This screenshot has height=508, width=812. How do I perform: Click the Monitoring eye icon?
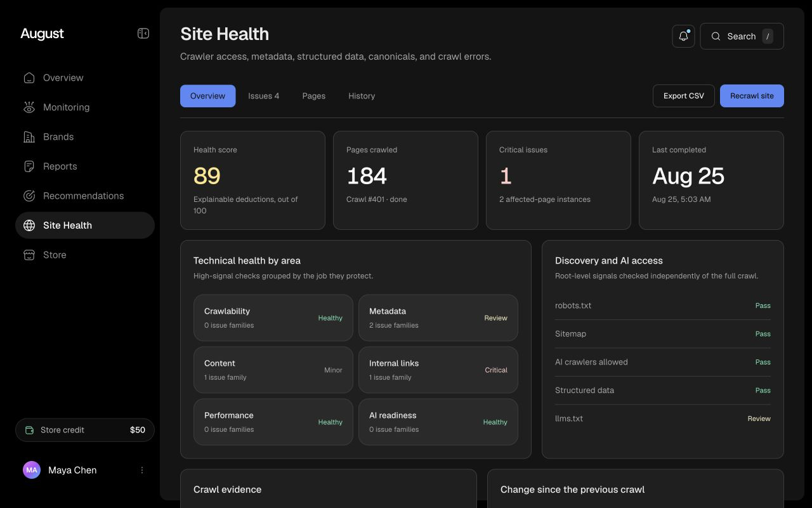tap(29, 107)
